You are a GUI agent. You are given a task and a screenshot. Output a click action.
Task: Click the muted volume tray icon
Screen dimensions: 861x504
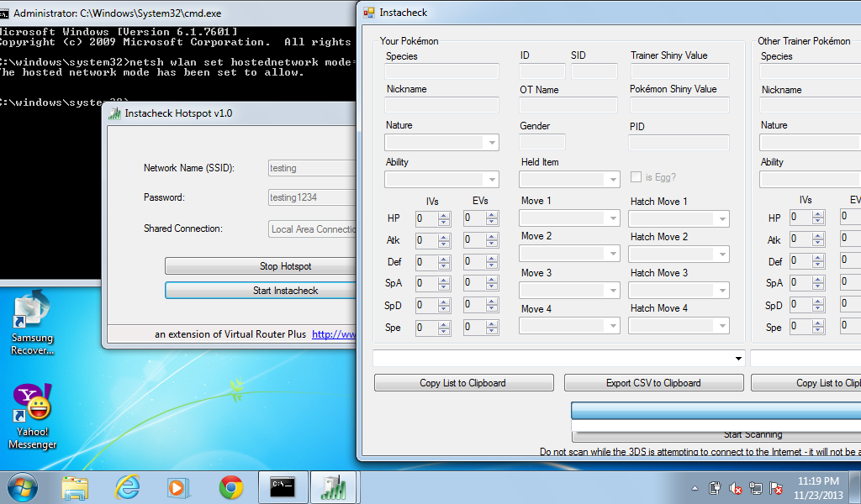736,488
